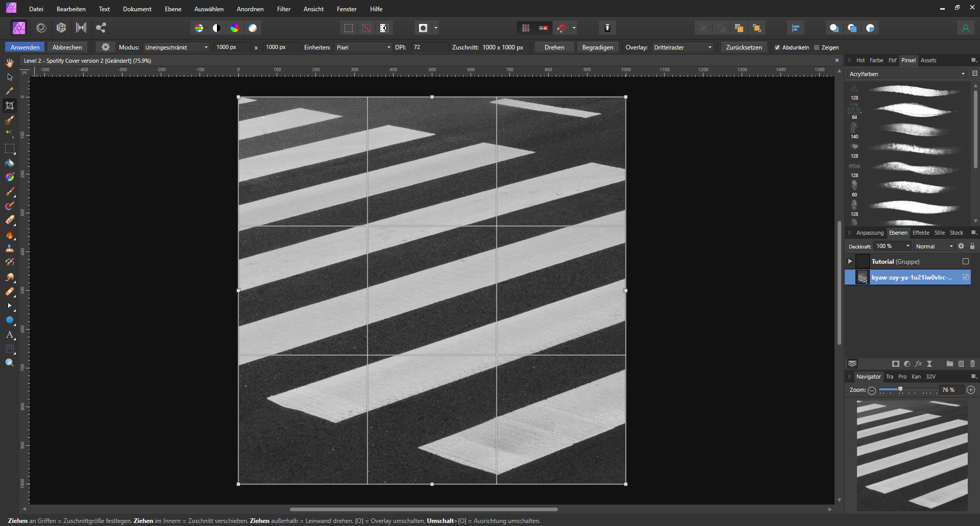Select the Zoom tool
The width and height of the screenshot is (980, 526).
tap(9, 362)
